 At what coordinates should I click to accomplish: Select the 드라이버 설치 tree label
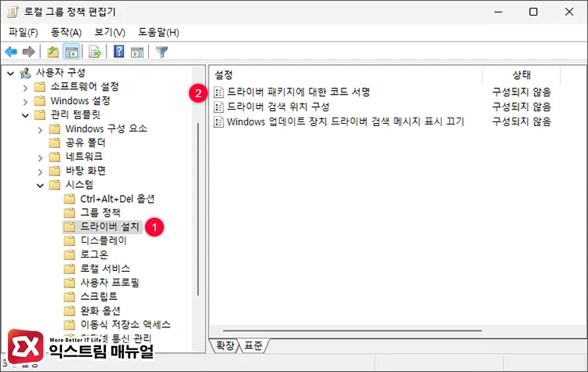pyautogui.click(x=110, y=226)
